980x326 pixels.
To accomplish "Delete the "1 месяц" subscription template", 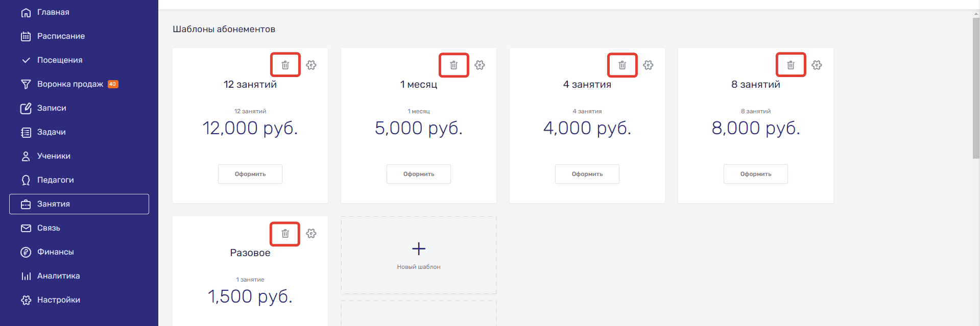I will click(x=453, y=65).
